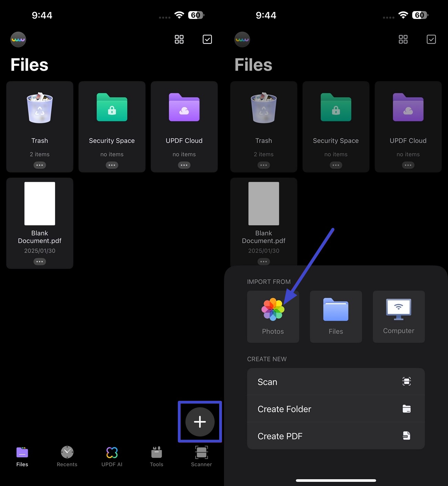Image resolution: width=448 pixels, height=486 pixels.
Task: Import from Photos
Action: 273,316
